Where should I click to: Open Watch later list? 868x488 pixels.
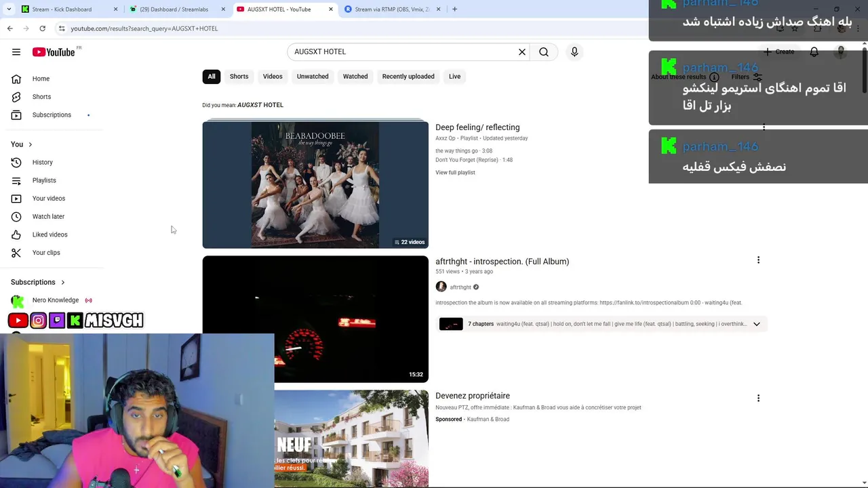coord(48,216)
